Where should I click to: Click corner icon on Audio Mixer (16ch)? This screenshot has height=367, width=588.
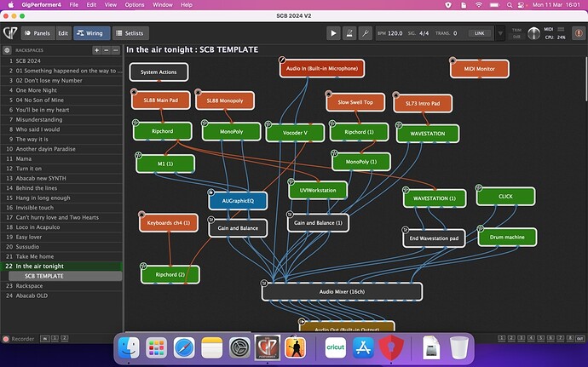[264, 284]
